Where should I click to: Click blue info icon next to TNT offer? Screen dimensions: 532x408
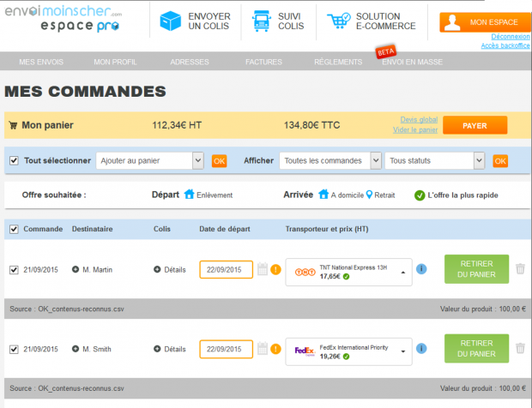click(421, 269)
